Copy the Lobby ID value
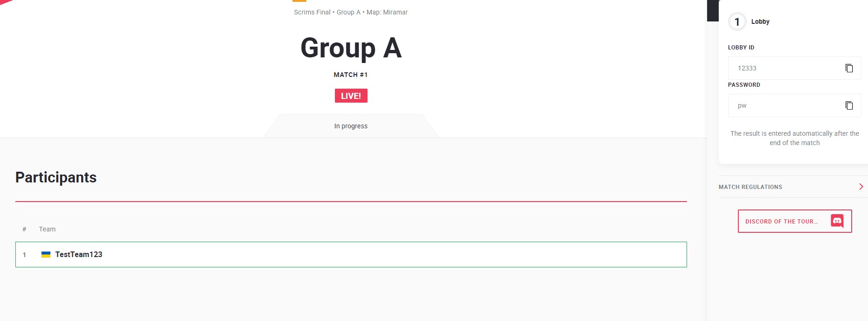This screenshot has width=868, height=321. [x=849, y=68]
